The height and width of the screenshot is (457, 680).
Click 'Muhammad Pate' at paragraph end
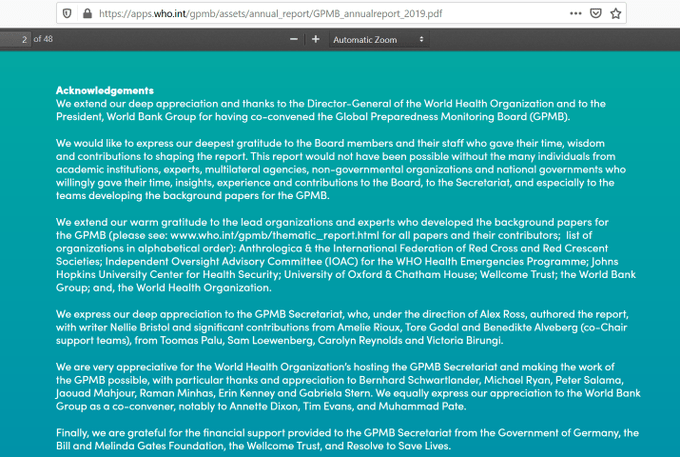(x=422, y=407)
